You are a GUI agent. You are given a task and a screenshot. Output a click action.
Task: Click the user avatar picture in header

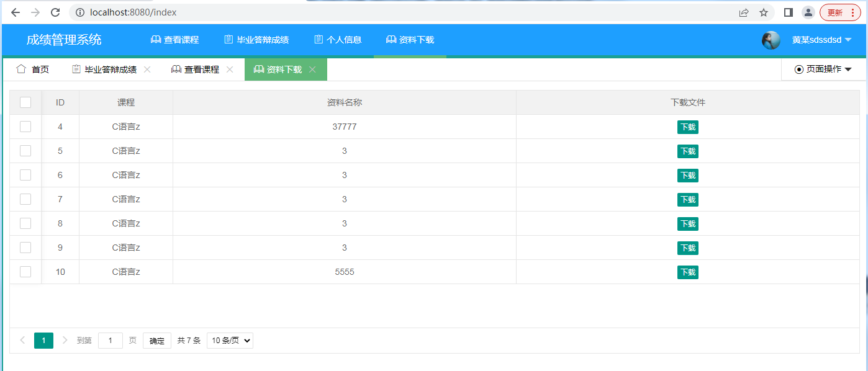(771, 40)
